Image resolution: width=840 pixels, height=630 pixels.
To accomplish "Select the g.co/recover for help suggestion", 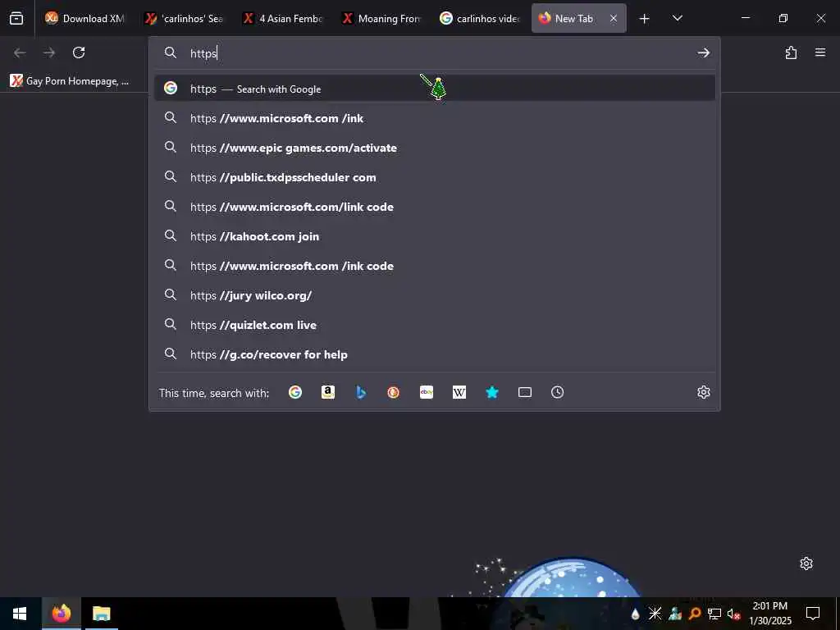I will 435,354.
